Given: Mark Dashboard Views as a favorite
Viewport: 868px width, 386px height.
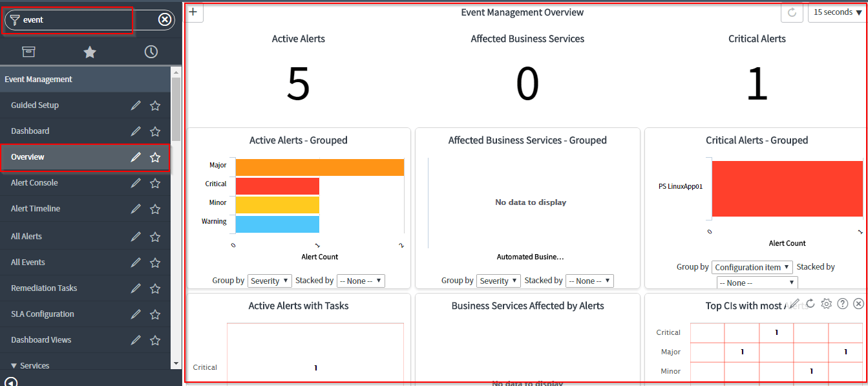Looking at the screenshot, I should pos(155,339).
